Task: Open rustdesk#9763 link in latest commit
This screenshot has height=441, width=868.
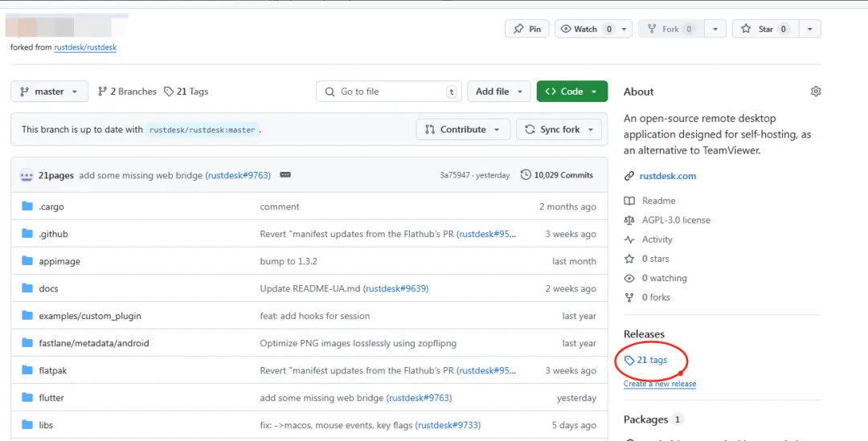Action: pos(240,175)
